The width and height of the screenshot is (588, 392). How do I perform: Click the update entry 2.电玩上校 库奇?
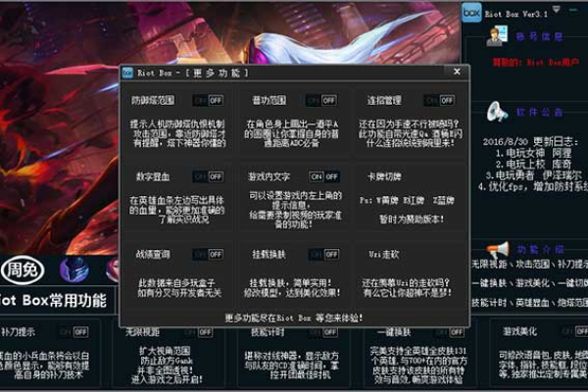coord(533,164)
